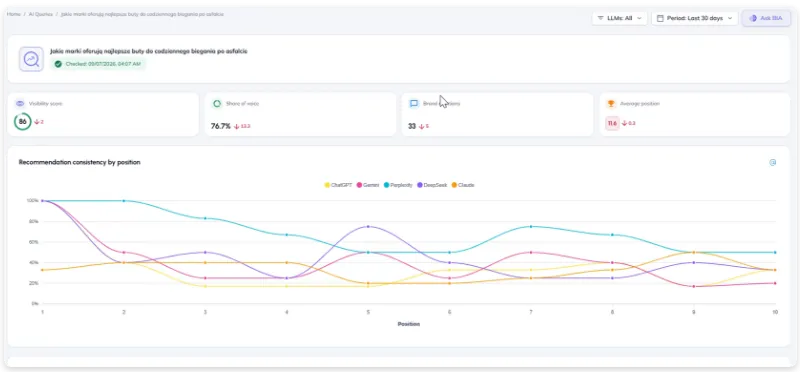Click the 11.6 average position badge

pyautogui.click(x=612, y=123)
